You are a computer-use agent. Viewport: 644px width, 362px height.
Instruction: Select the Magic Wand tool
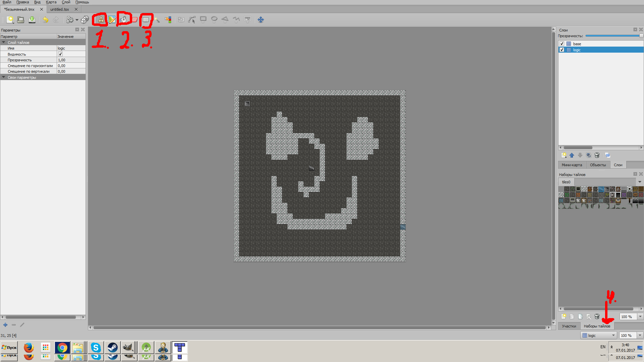157,20
